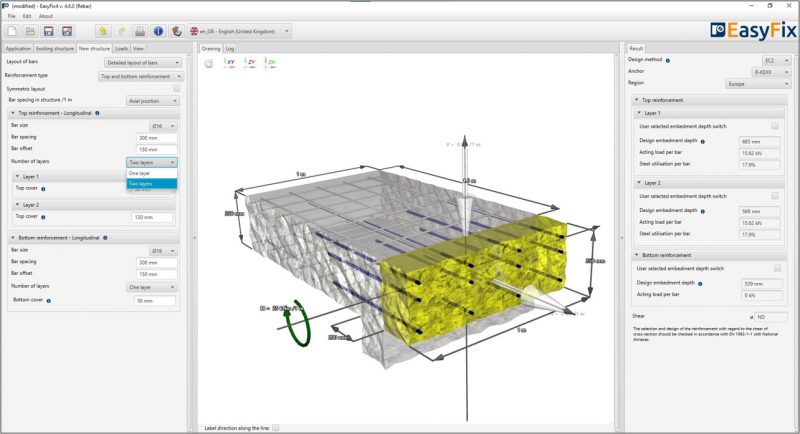Image resolution: width=800 pixels, height=434 pixels.
Task: Switch drawing to red ZY plane view
Action: [249, 63]
